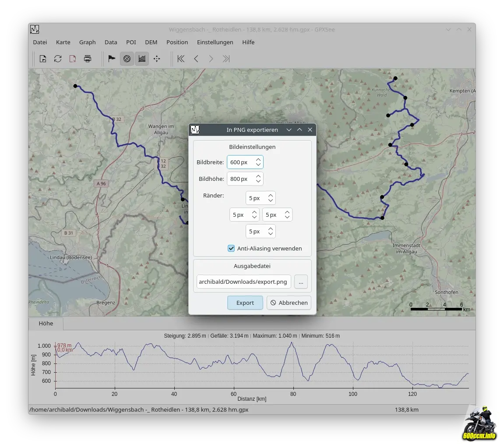504x448 pixels.
Task: Jump to first file arrow icon
Action: click(x=181, y=59)
